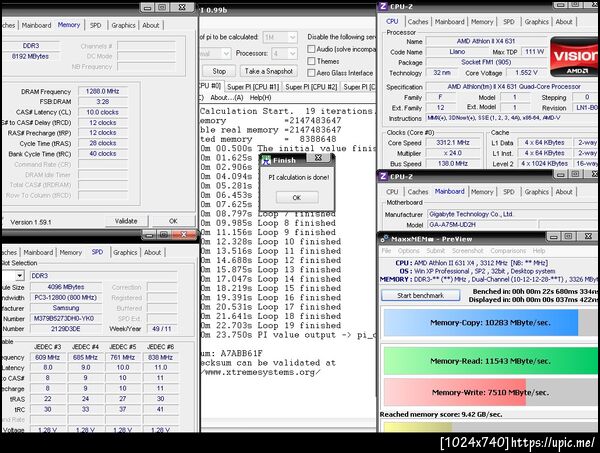Click OK in CPU-Z Memory window
This screenshot has width=600, height=453.
(x=173, y=221)
